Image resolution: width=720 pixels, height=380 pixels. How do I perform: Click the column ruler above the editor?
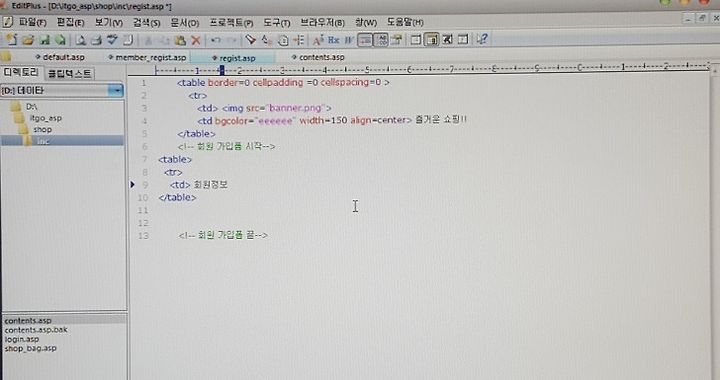(432, 70)
